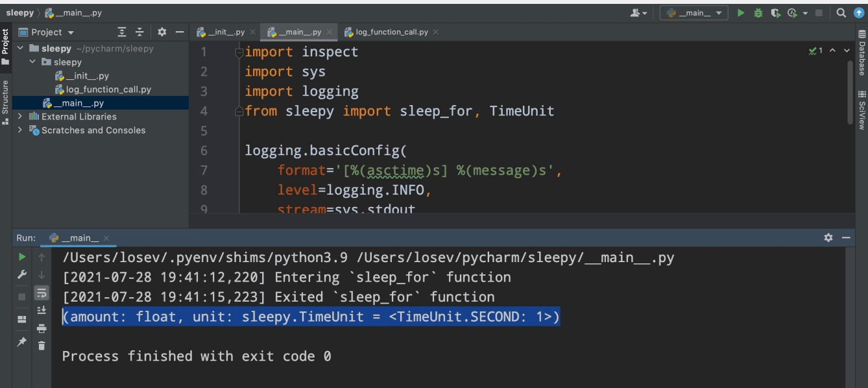This screenshot has width=868, height=388.
Task: Select log_function_call.py in the project tree
Action: 108,90
